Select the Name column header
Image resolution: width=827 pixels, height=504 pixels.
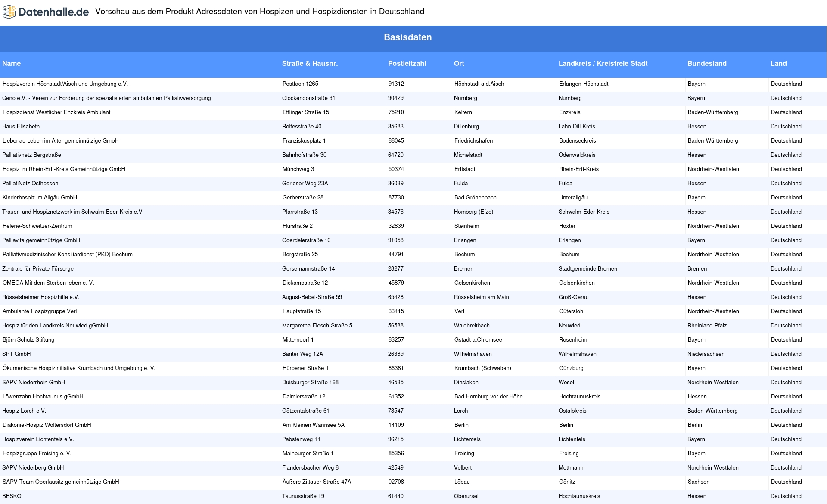point(12,64)
